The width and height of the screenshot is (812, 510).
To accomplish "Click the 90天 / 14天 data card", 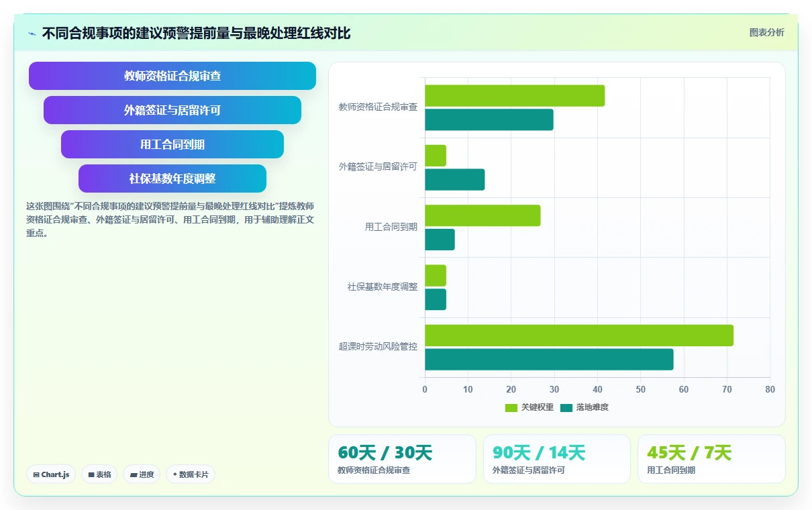I will coord(557,459).
